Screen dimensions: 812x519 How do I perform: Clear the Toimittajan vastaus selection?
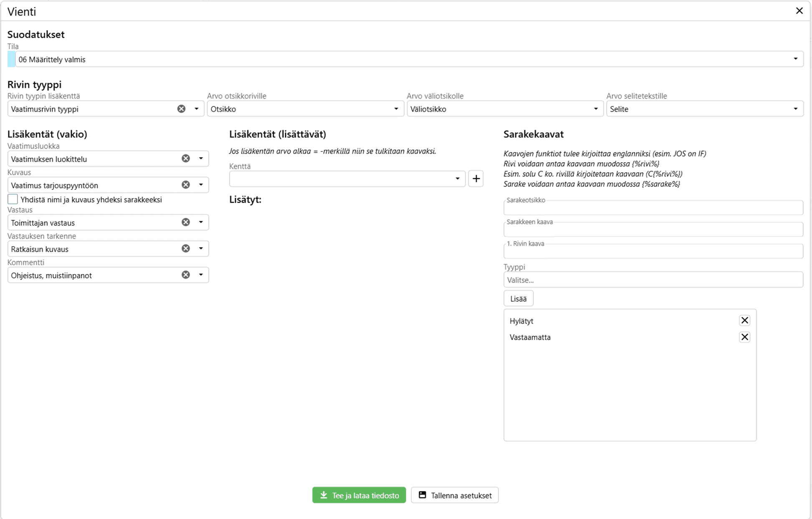pos(186,222)
